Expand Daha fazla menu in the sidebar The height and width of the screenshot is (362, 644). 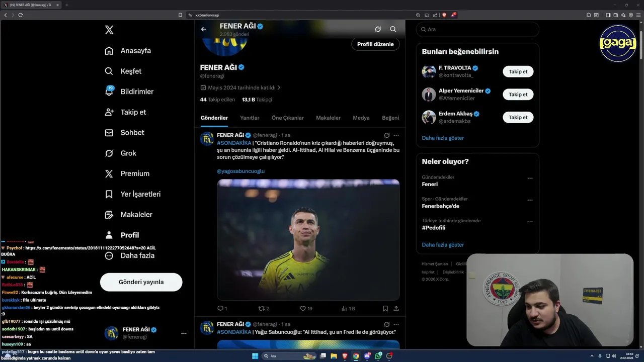[x=129, y=255]
